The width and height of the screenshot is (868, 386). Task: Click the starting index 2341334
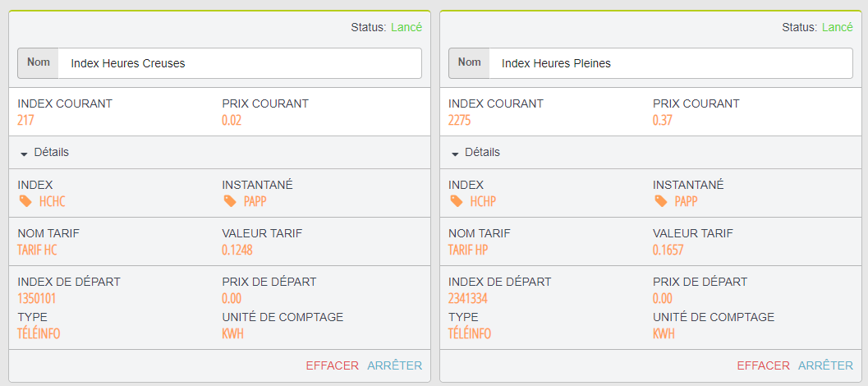pyautogui.click(x=468, y=298)
